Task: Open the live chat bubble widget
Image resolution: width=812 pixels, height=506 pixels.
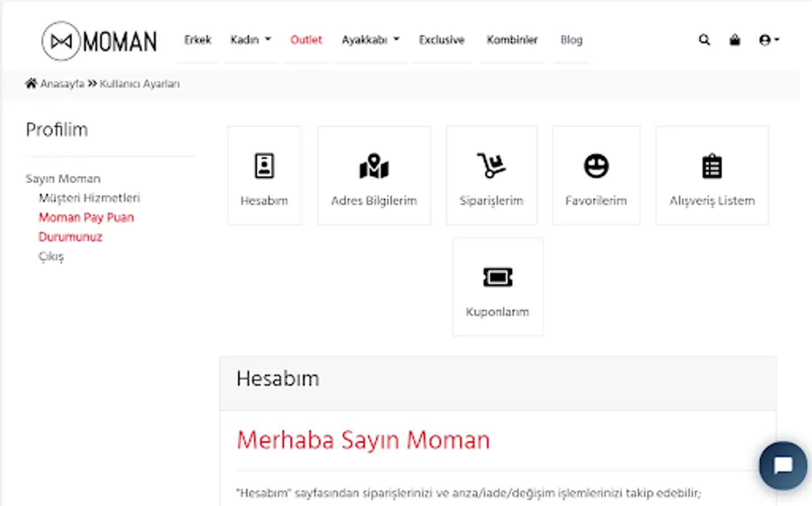Action: (x=783, y=466)
